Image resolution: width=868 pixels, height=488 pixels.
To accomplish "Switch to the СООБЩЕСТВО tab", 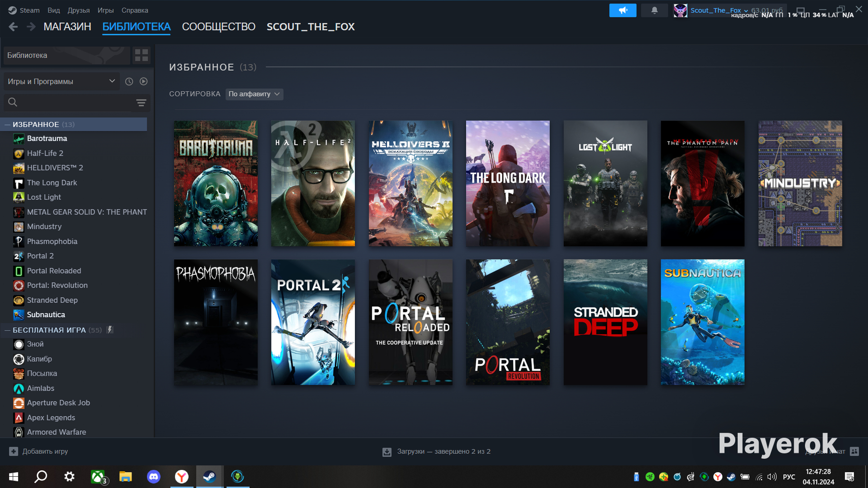I will (219, 27).
